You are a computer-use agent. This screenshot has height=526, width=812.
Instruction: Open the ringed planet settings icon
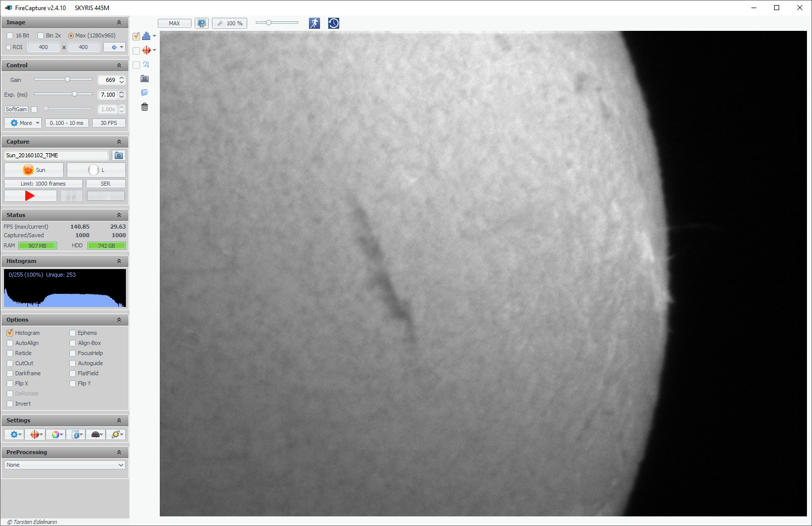point(116,434)
